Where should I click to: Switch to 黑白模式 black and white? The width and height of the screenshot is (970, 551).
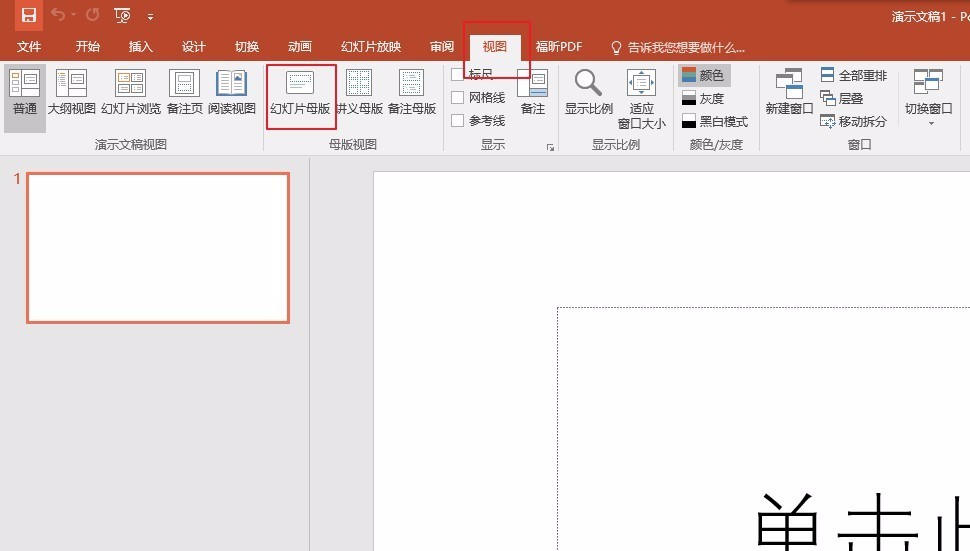coord(715,121)
